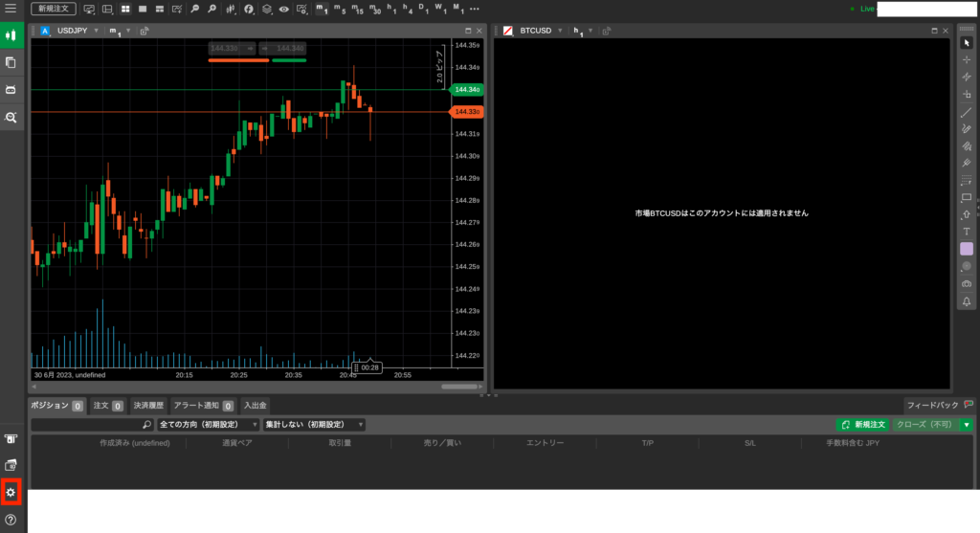Select the rectangle shape drawing tool
Image resolution: width=980 pixels, height=533 pixels.
click(966, 197)
